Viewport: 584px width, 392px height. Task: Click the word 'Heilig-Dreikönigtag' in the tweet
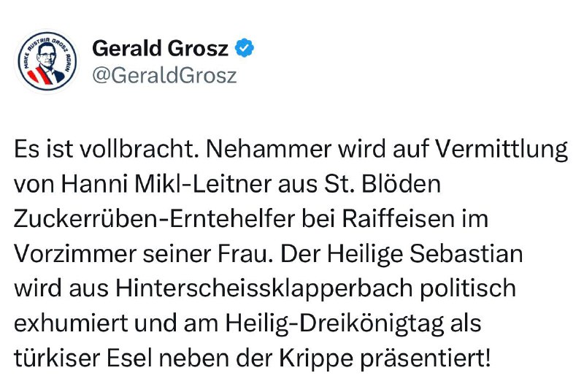(334, 324)
